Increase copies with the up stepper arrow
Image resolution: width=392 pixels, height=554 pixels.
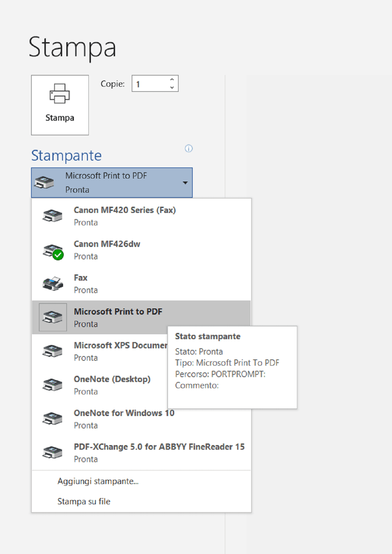(172, 79)
